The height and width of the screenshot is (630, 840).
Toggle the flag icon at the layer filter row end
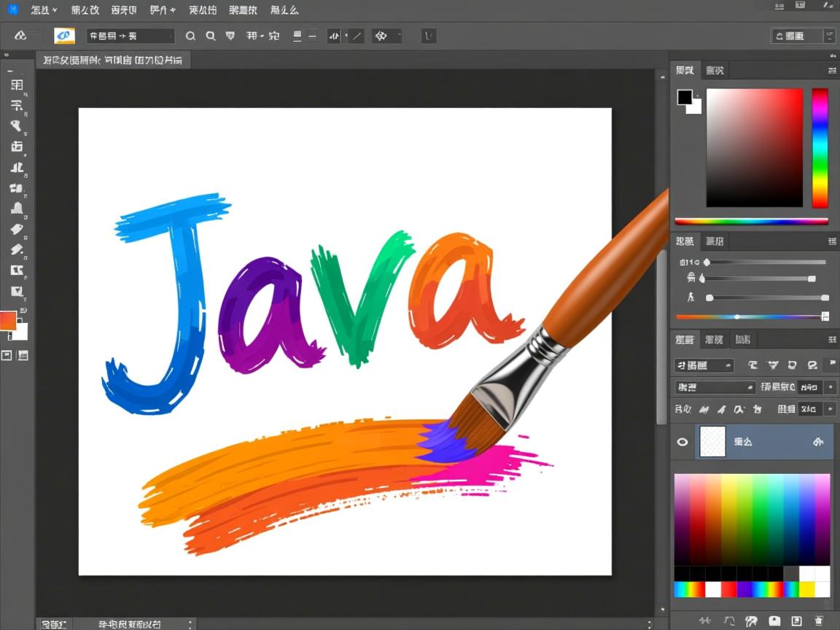coord(832,363)
